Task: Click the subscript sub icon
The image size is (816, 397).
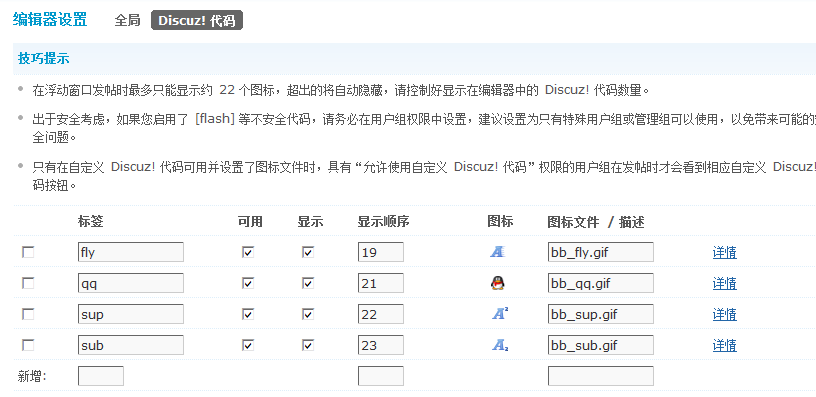Action: coord(500,345)
